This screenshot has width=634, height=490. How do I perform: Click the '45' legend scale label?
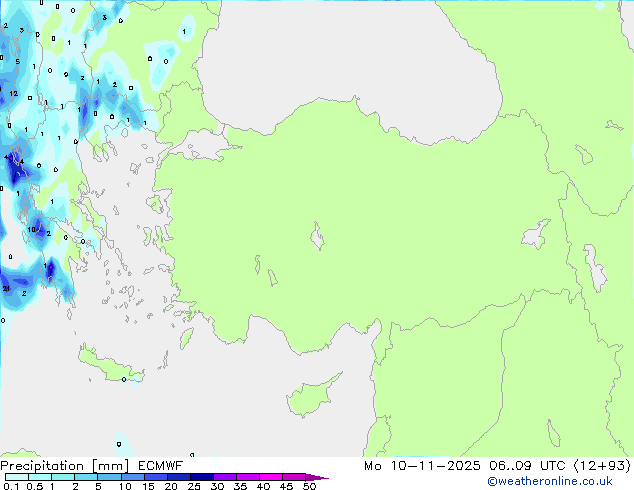click(286, 486)
